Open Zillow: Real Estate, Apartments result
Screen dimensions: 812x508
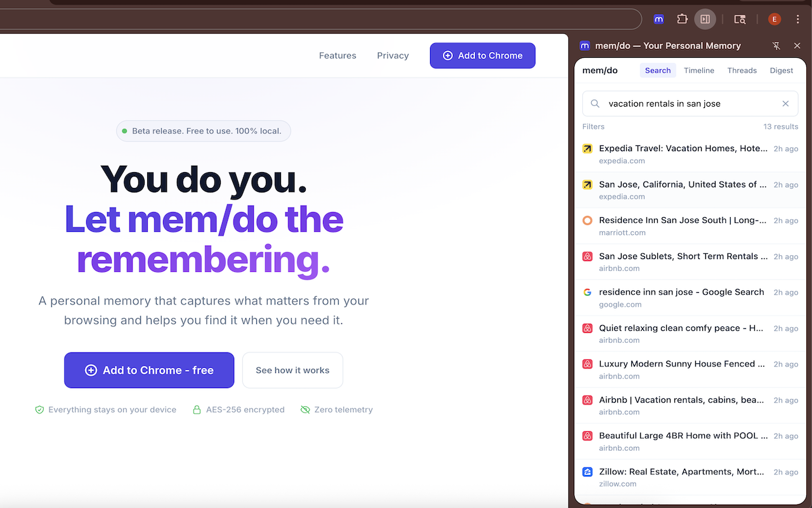(690, 477)
